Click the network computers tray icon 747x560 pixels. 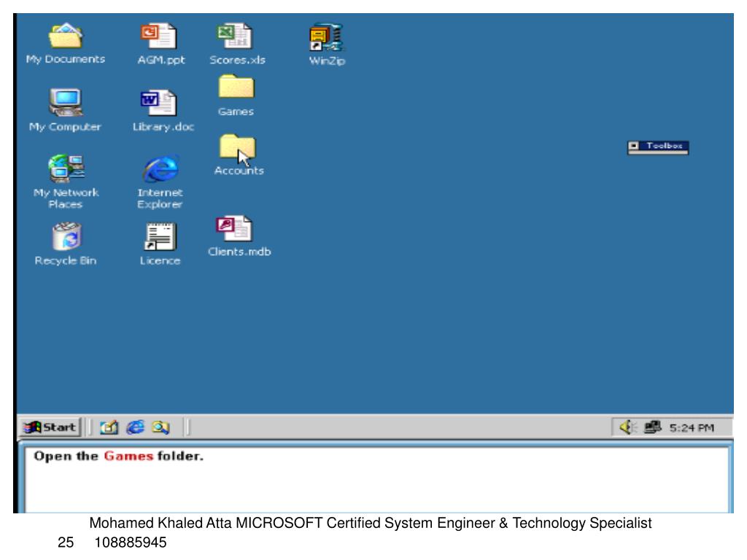[653, 427]
